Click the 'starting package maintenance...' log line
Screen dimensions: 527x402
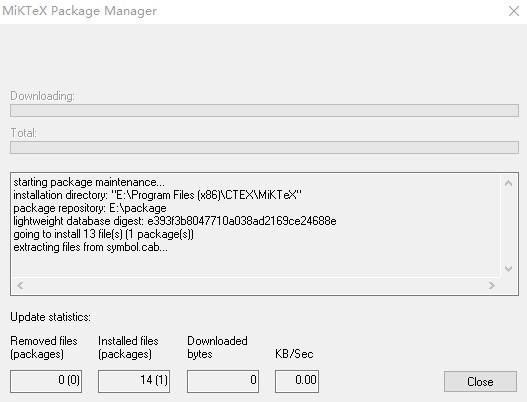point(89,183)
